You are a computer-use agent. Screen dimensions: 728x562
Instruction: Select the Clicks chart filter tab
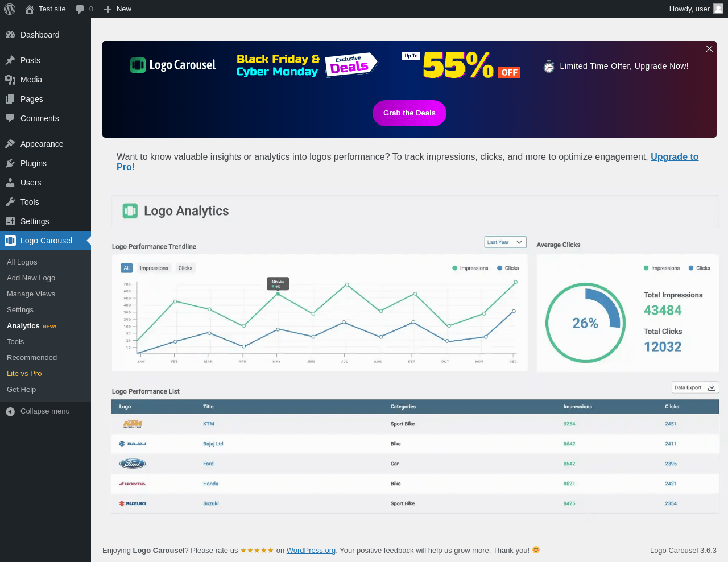tap(185, 268)
